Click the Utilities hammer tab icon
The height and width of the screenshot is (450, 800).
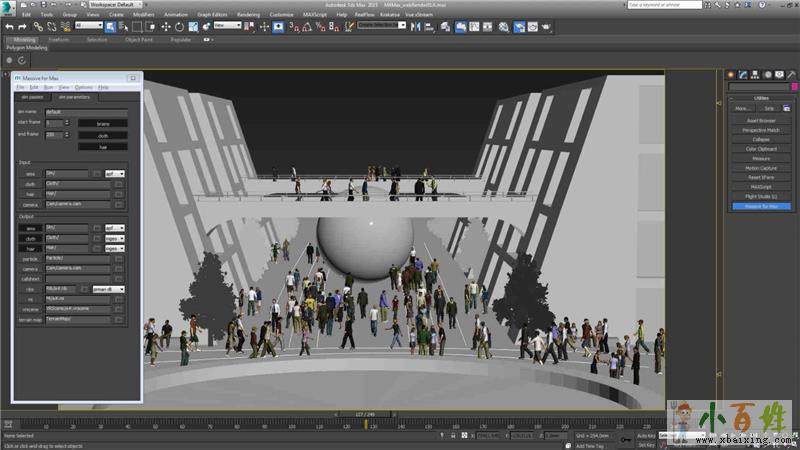click(x=789, y=75)
